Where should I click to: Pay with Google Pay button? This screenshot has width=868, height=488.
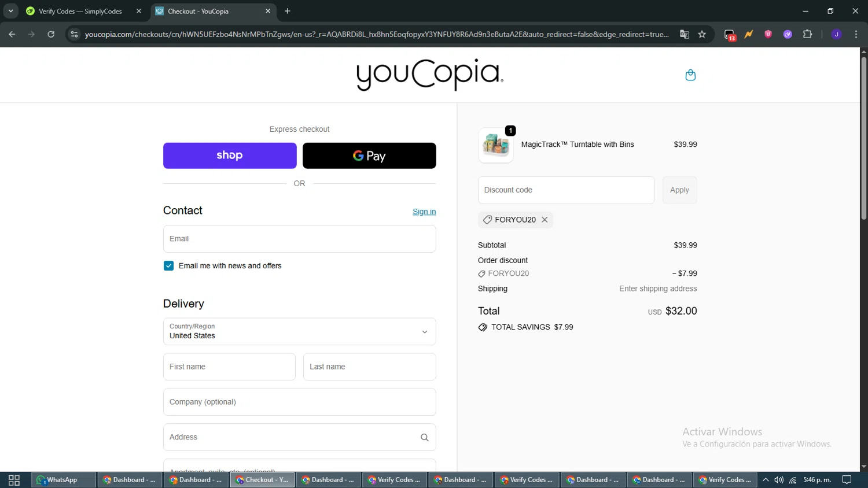click(x=369, y=156)
